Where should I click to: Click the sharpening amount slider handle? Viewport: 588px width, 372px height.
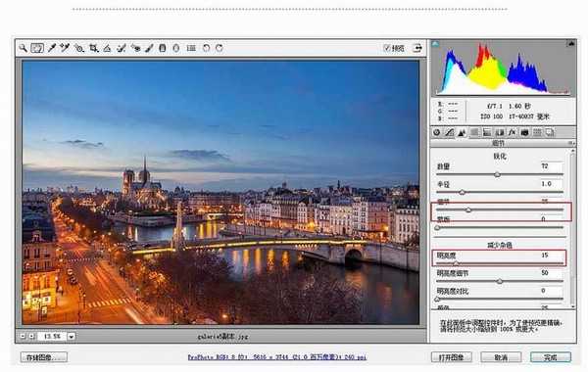(x=497, y=174)
